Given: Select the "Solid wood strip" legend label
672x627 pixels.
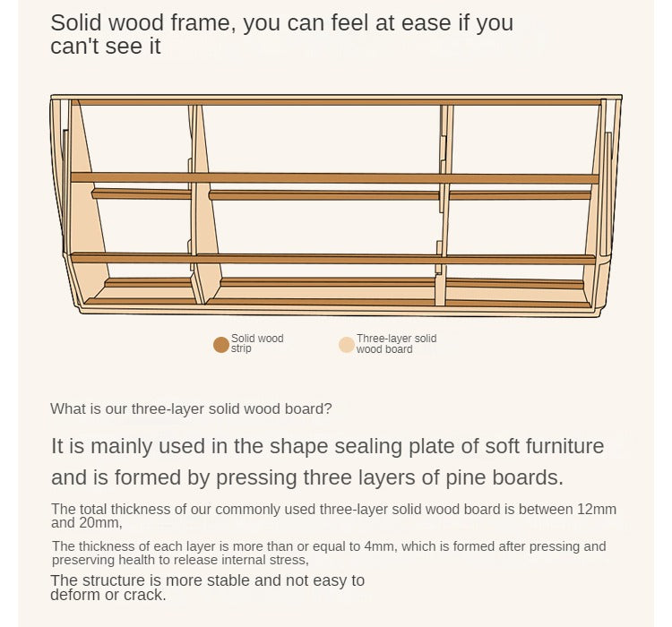Looking at the screenshot, I should [257, 343].
